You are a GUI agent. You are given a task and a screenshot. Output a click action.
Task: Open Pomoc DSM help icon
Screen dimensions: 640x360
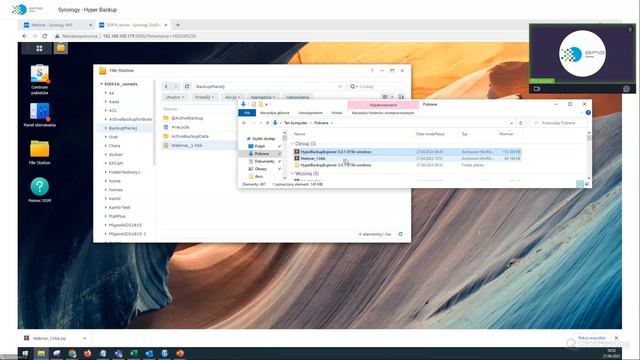(40, 190)
